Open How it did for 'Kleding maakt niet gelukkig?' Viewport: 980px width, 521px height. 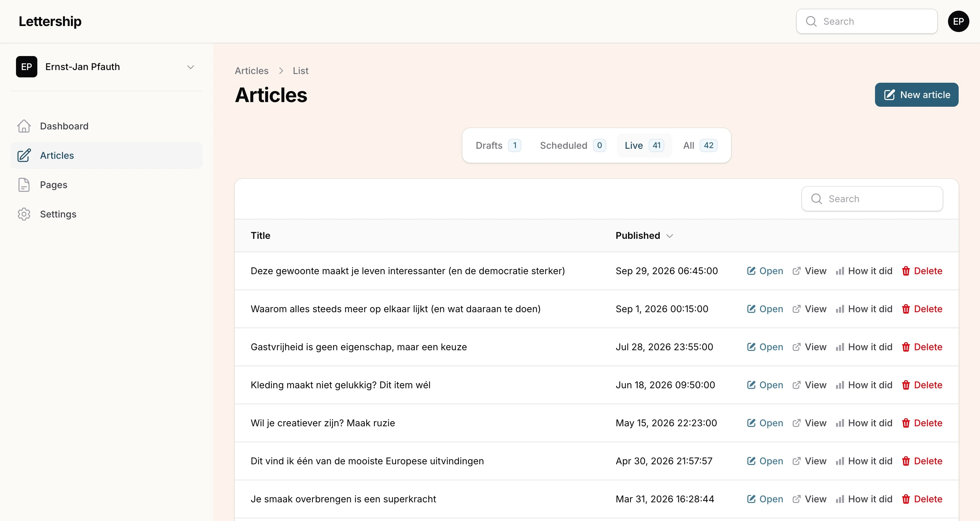864,385
